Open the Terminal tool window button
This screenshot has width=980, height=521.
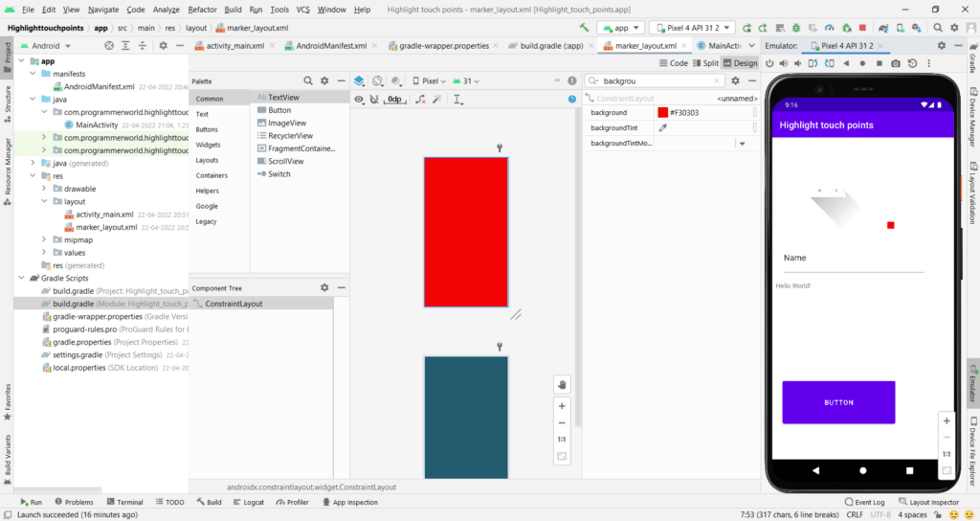pos(124,502)
